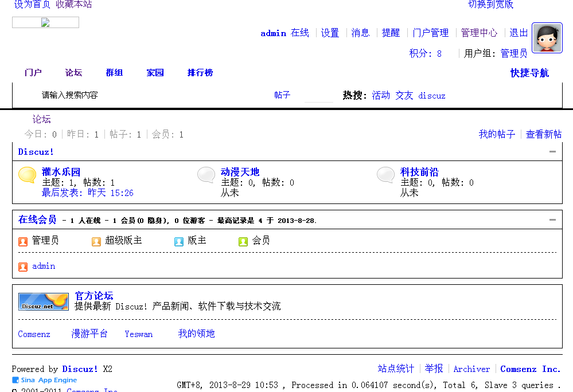Open 站点统计 site statistics
The image size is (573, 392).
point(395,369)
